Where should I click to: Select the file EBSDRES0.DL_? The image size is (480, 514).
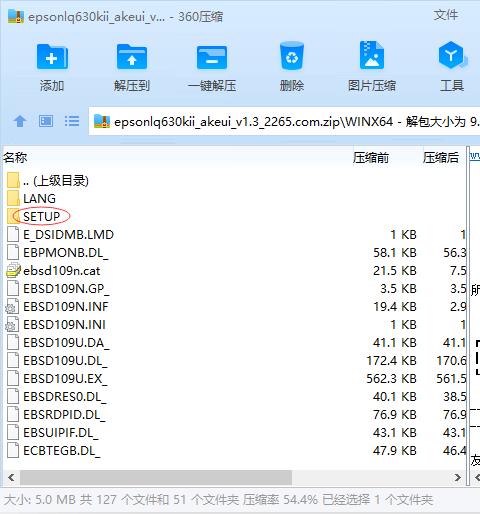65,397
